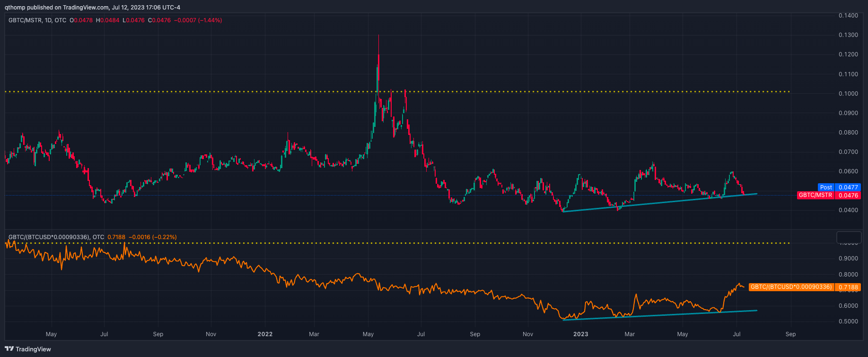Select the teal trendline under the orange line
This screenshot has width=868, height=357.
[660, 315]
